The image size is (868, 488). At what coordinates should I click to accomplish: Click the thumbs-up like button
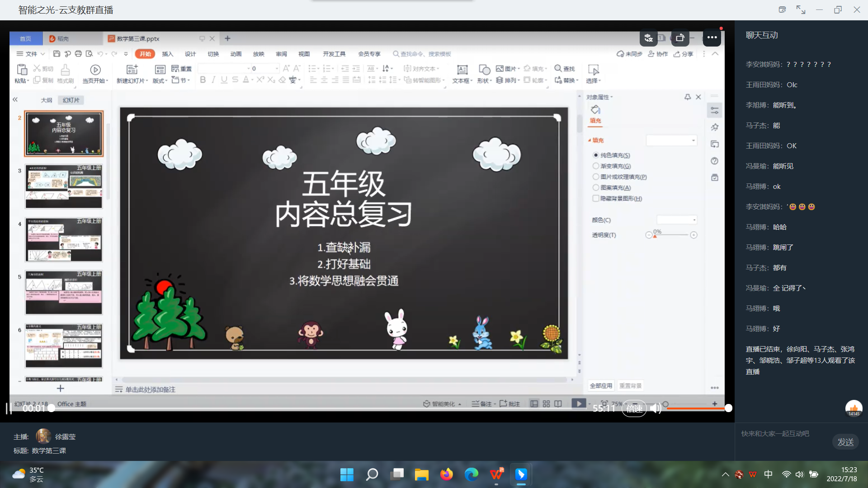(x=854, y=408)
